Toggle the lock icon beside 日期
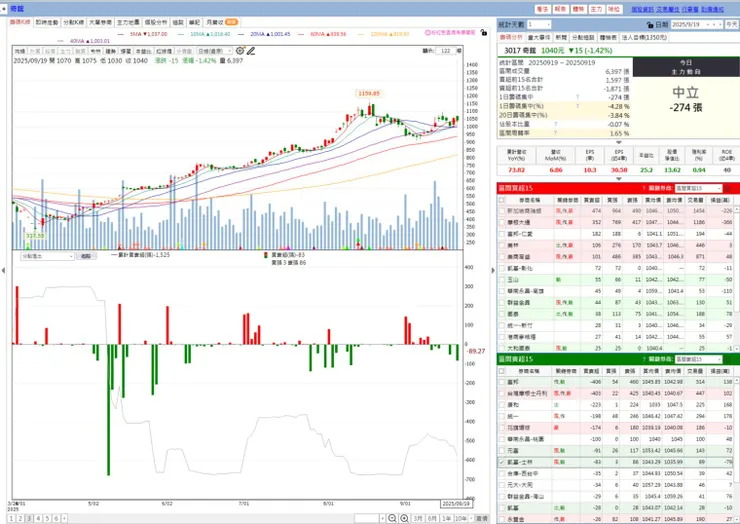 tap(650, 25)
